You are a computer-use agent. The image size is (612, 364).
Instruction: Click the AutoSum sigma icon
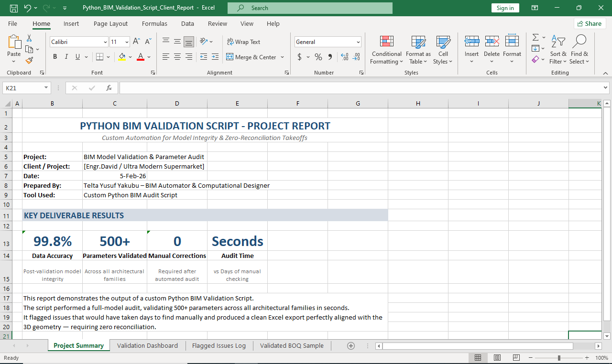pos(535,37)
